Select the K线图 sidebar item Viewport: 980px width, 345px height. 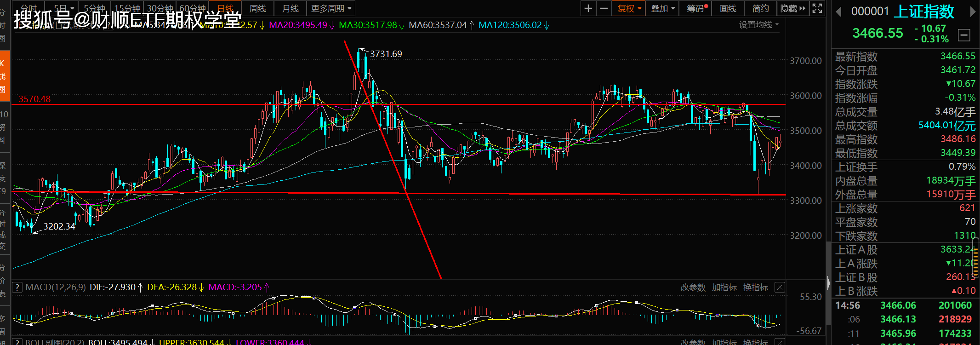pos(5,76)
